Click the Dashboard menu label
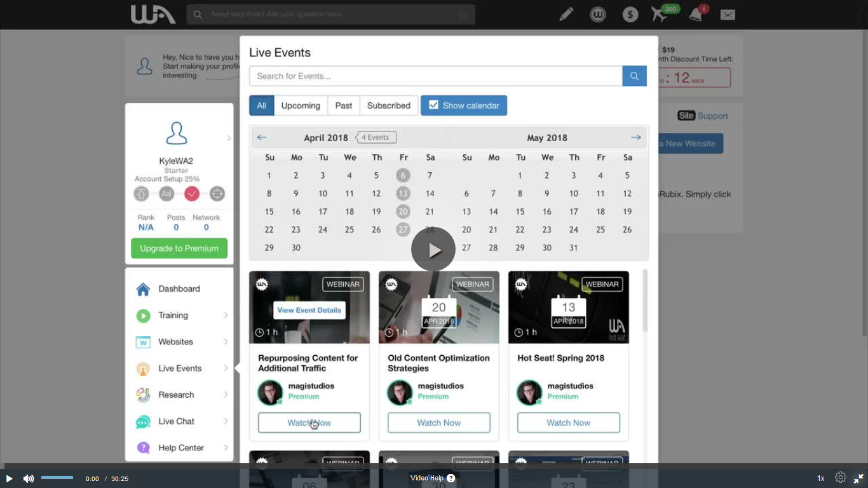This screenshot has height=488, width=868. (179, 289)
